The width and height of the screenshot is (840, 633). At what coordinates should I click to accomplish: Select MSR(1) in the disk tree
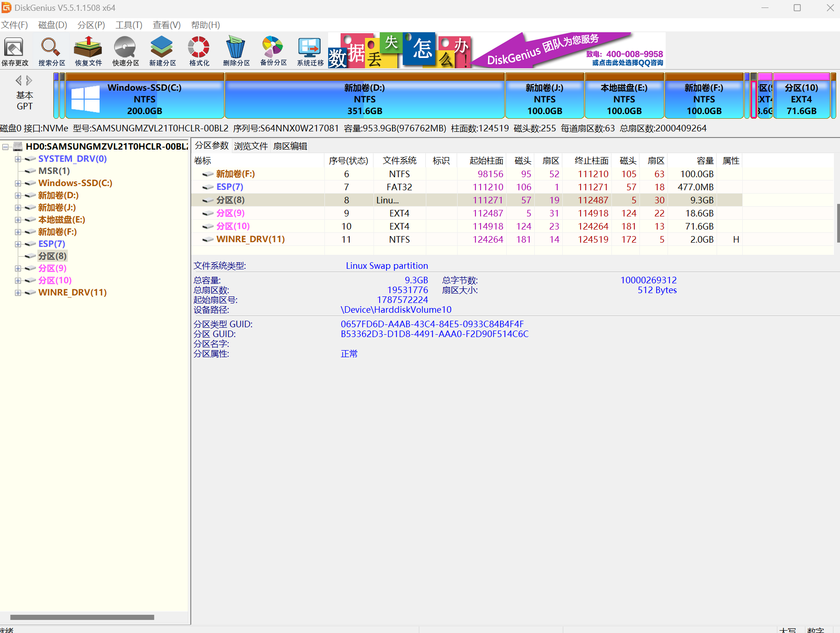54,171
